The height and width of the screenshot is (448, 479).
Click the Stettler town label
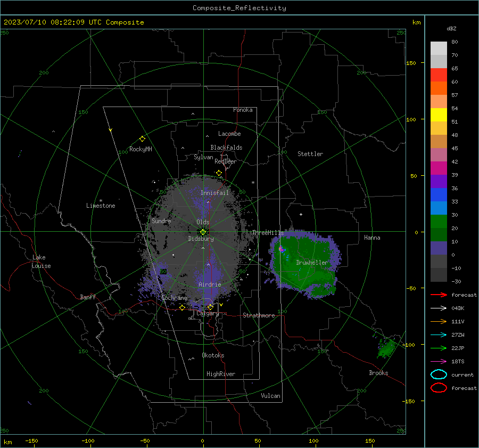tap(310, 154)
